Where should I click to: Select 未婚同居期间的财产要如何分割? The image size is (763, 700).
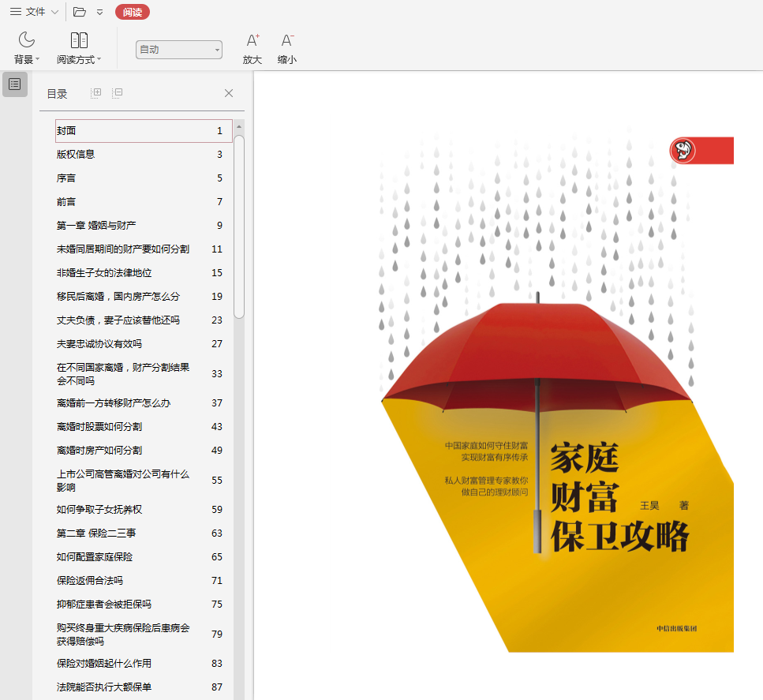[x=144, y=249]
